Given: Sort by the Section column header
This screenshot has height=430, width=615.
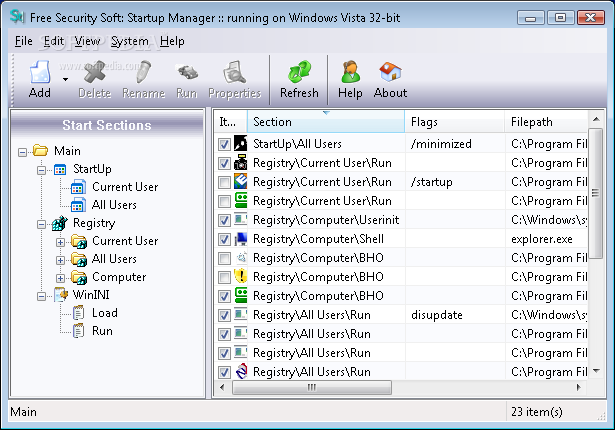Looking at the screenshot, I should coord(326,122).
